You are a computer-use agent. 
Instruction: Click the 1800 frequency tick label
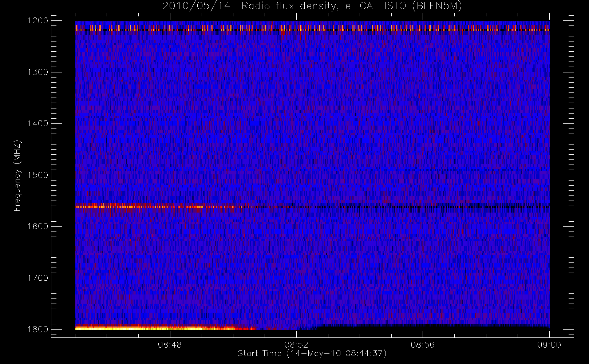(38, 329)
